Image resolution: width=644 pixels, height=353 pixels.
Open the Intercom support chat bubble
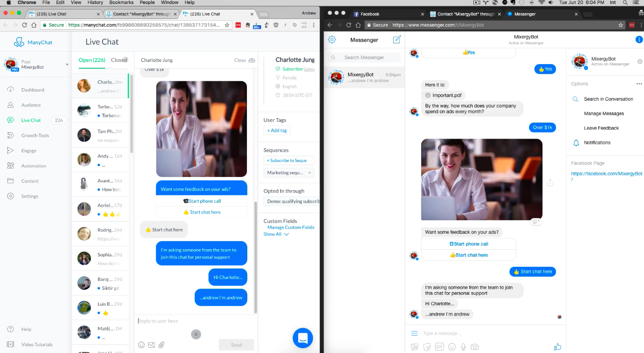(x=302, y=338)
